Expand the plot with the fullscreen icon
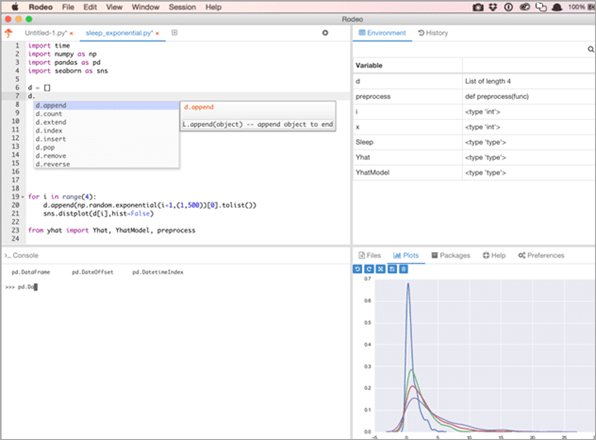The height and width of the screenshot is (440, 596). pos(380,269)
